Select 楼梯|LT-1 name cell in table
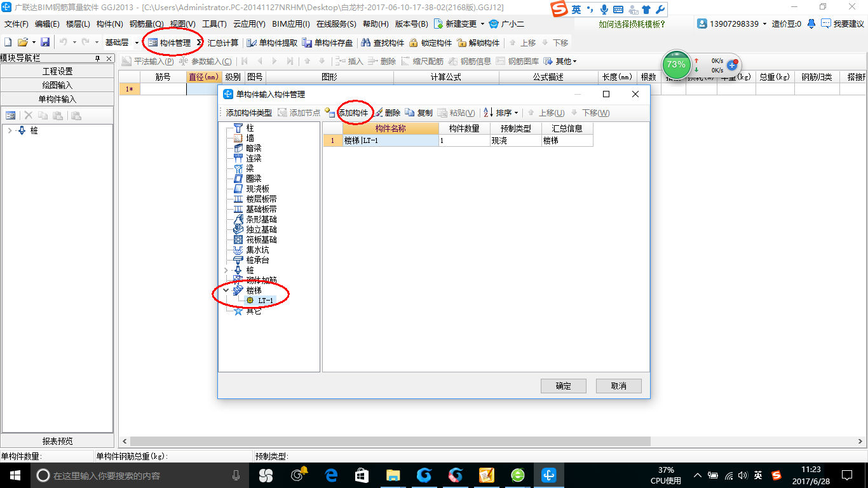 tap(390, 140)
